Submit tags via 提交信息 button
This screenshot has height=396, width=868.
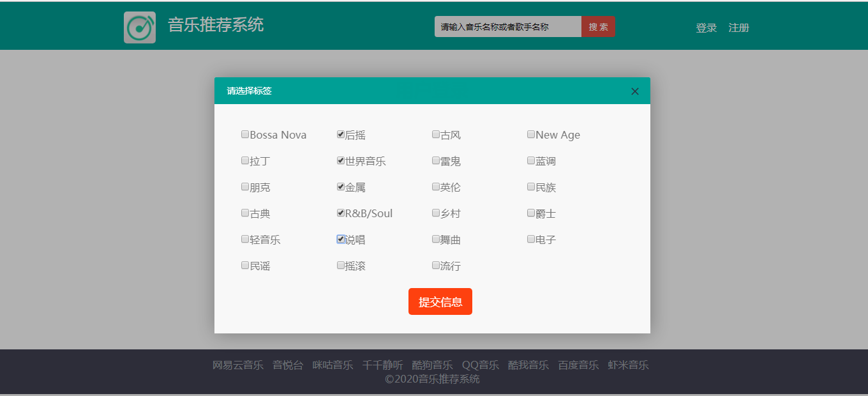click(440, 301)
